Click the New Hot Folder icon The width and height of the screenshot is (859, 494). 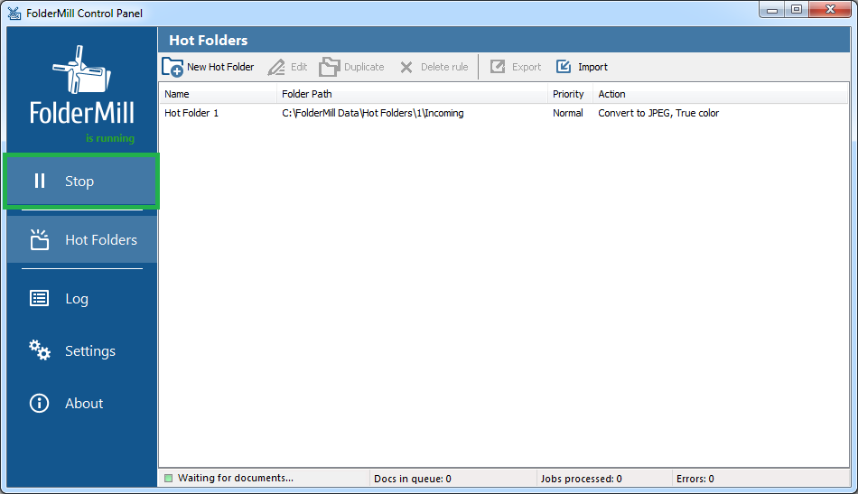(172, 67)
